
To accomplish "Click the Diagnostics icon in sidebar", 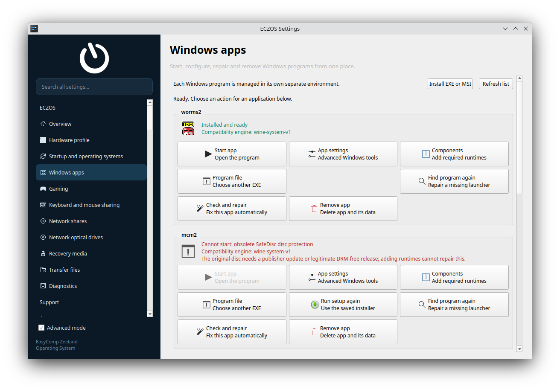I will click(x=43, y=286).
